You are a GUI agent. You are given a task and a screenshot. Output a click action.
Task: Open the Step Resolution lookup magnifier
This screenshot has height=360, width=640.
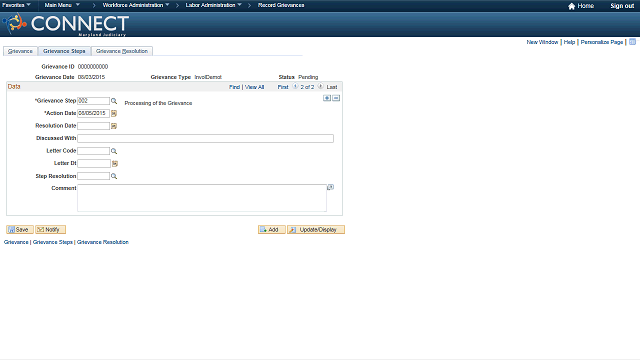pyautogui.click(x=114, y=176)
